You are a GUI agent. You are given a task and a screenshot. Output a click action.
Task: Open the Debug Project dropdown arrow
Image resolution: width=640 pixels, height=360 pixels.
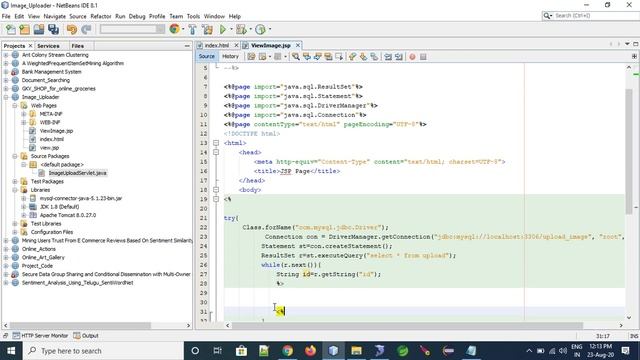tap(250, 29)
